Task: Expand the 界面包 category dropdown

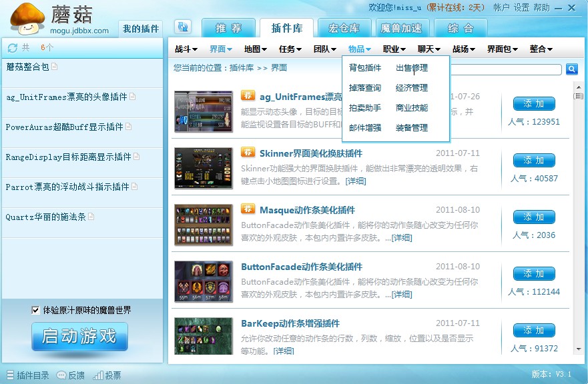Action: 503,49
